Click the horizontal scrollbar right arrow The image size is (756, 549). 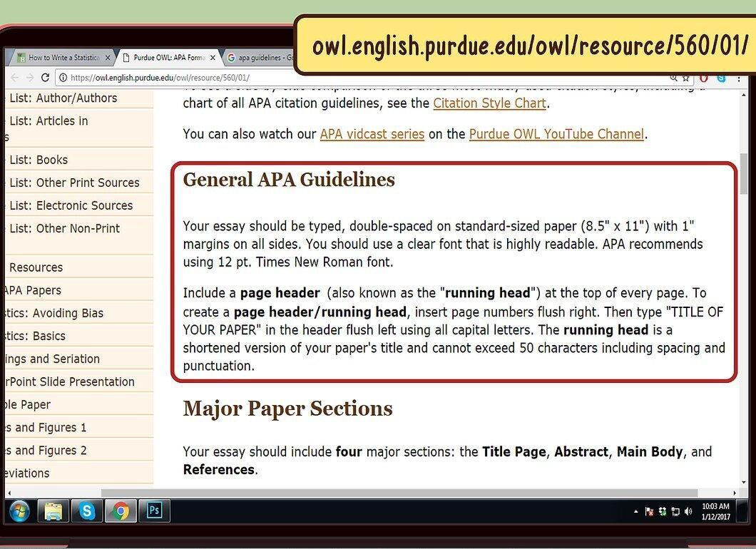[x=734, y=493]
